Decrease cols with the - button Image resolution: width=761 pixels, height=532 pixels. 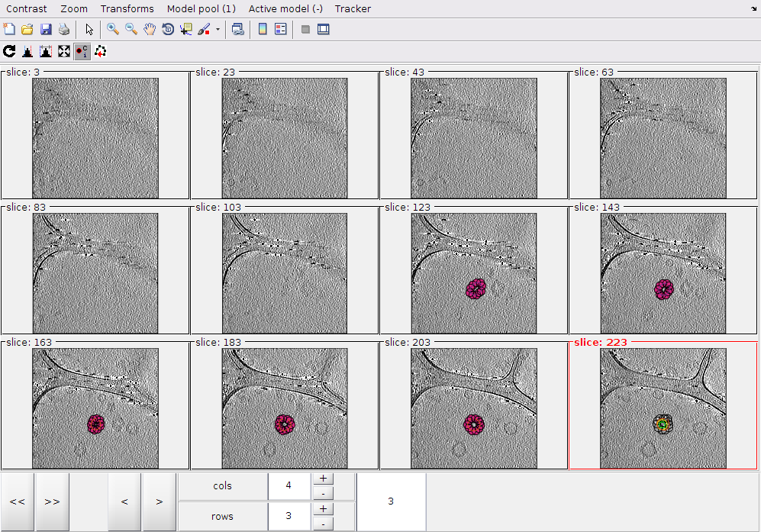pos(323,494)
